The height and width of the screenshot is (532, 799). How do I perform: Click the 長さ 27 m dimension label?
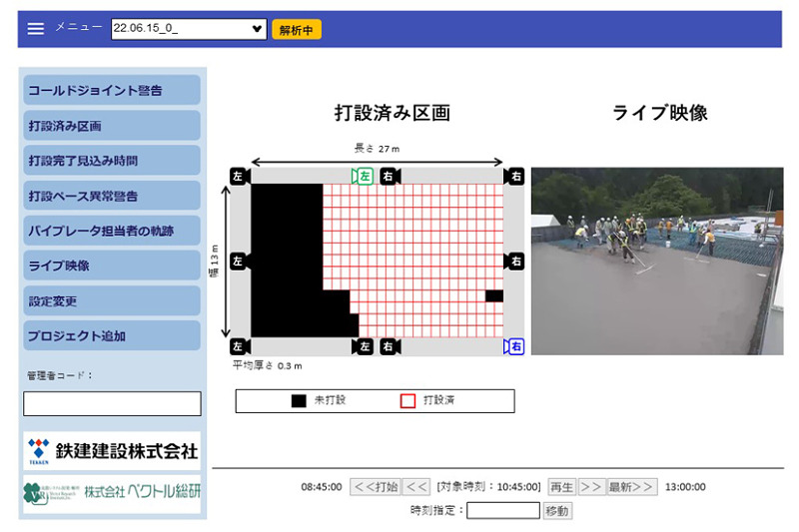[377, 149]
